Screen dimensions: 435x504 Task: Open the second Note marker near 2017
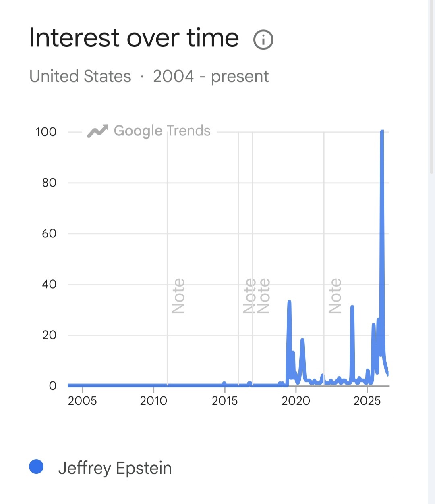[x=263, y=296]
